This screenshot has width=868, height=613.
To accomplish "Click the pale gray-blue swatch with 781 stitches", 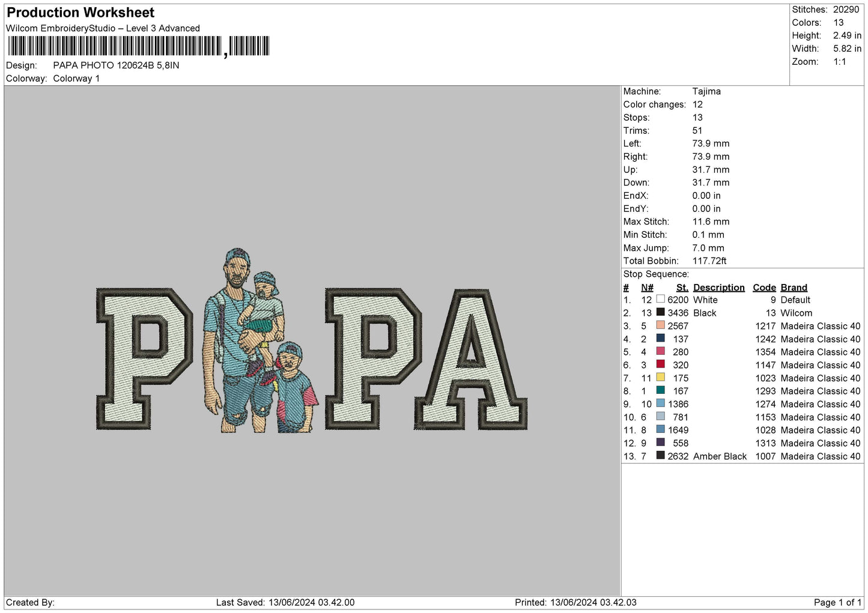I will point(660,417).
